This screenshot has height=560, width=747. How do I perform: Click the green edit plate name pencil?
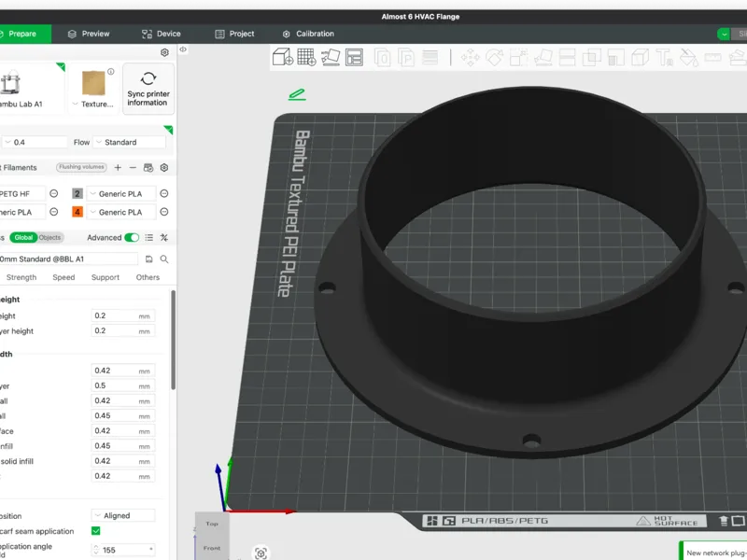[x=297, y=94]
